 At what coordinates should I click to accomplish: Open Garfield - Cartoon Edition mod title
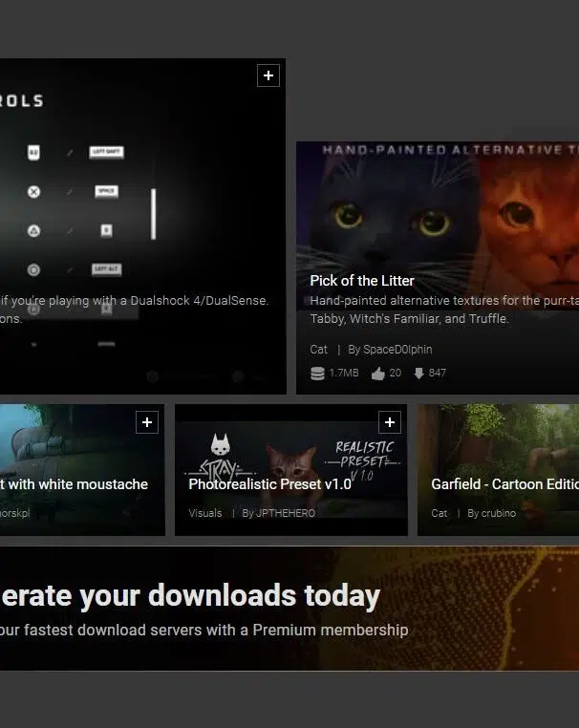click(504, 484)
